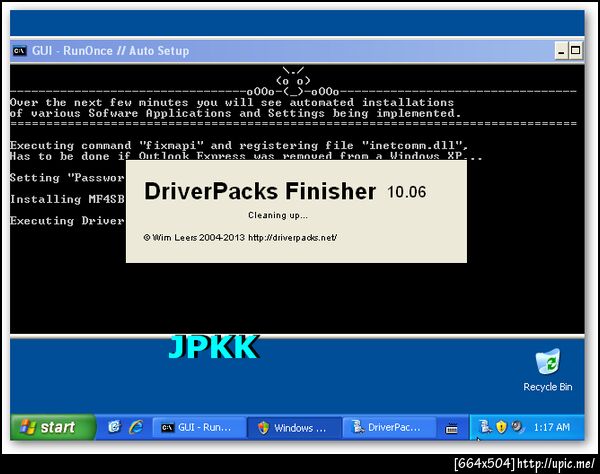This screenshot has height=474, width=600.
Task: Click the Cleaning up... status text
Action: click(x=278, y=215)
